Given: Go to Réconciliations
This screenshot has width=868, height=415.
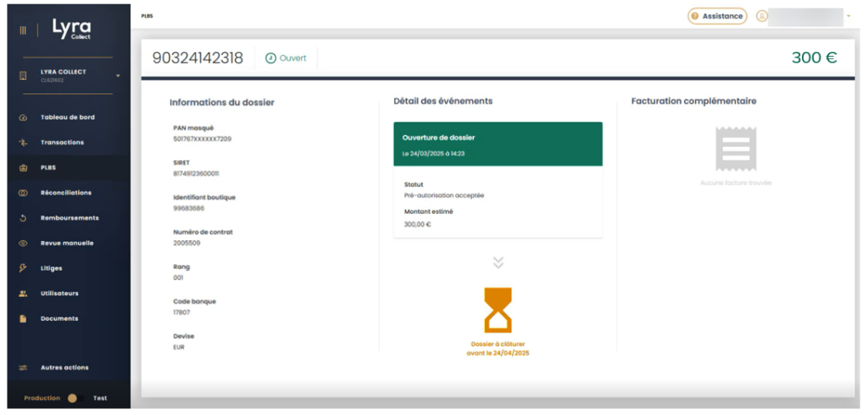Looking at the screenshot, I should (68, 193).
